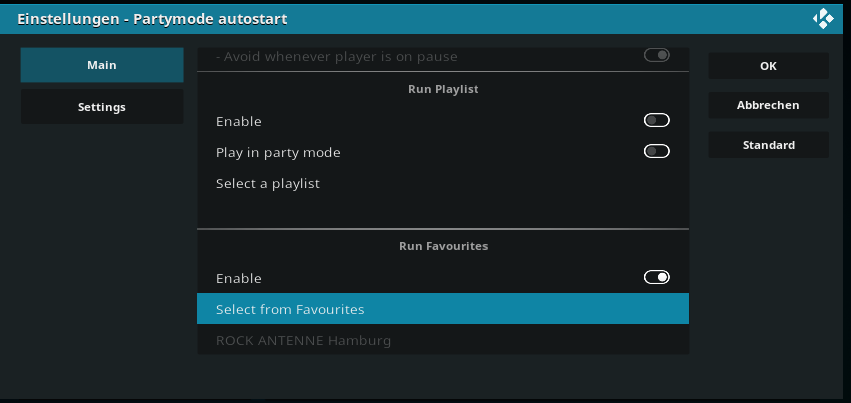Disable the Run Favourites Enable switch
This screenshot has height=403, width=851.
pyautogui.click(x=657, y=277)
